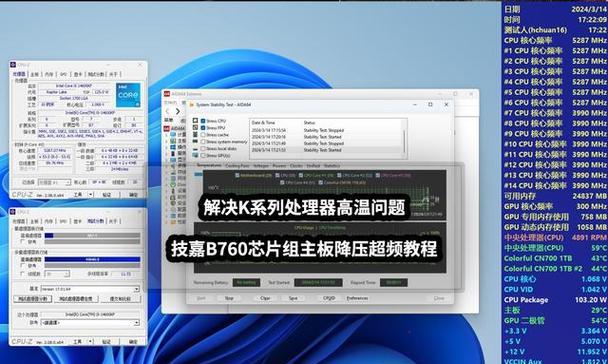Open the Voltages tab in stability test
This screenshot has width=608, height=364.
click(261, 166)
